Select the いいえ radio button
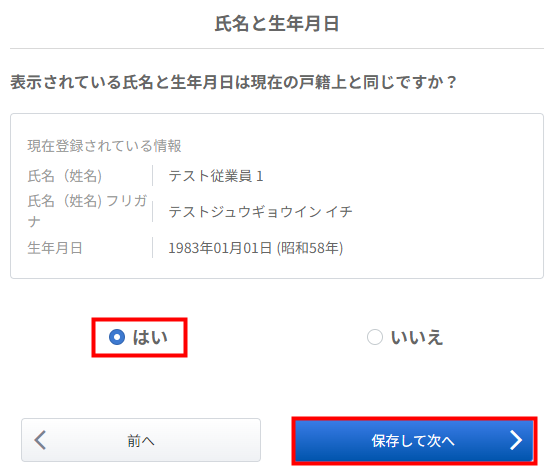 click(375, 337)
